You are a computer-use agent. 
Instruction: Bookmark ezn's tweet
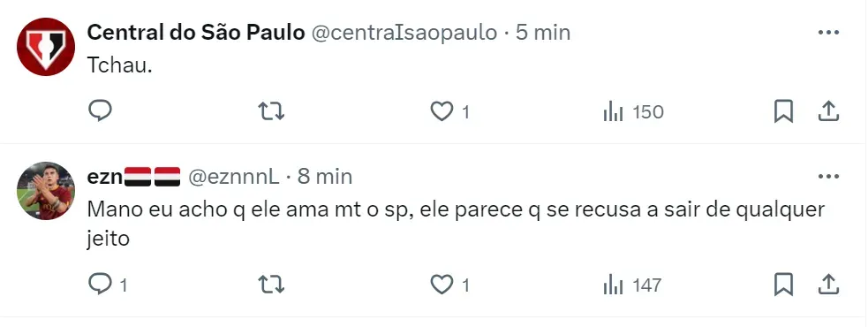coord(783,285)
